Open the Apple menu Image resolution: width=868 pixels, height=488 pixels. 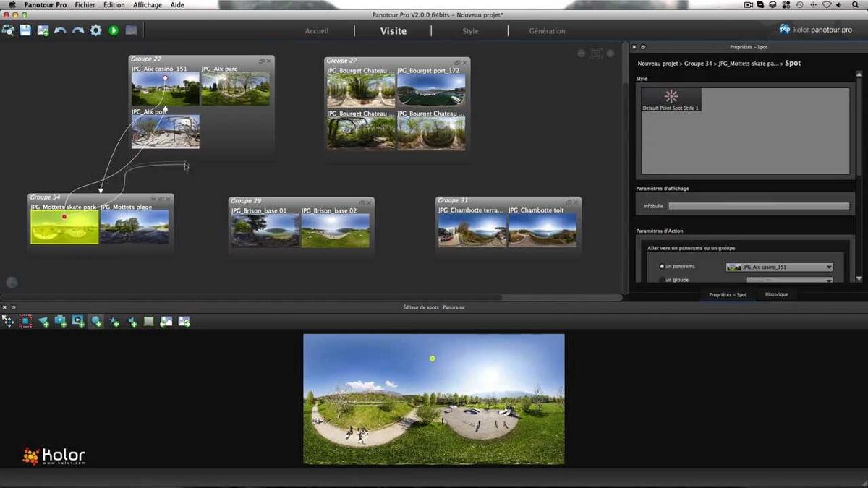[11, 5]
